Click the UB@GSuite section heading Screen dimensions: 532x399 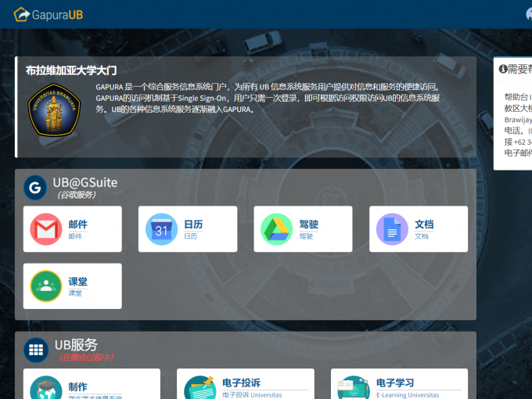click(85, 182)
